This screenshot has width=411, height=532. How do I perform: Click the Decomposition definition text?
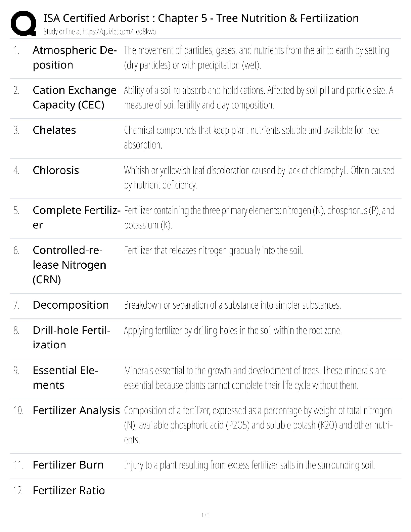point(232,305)
